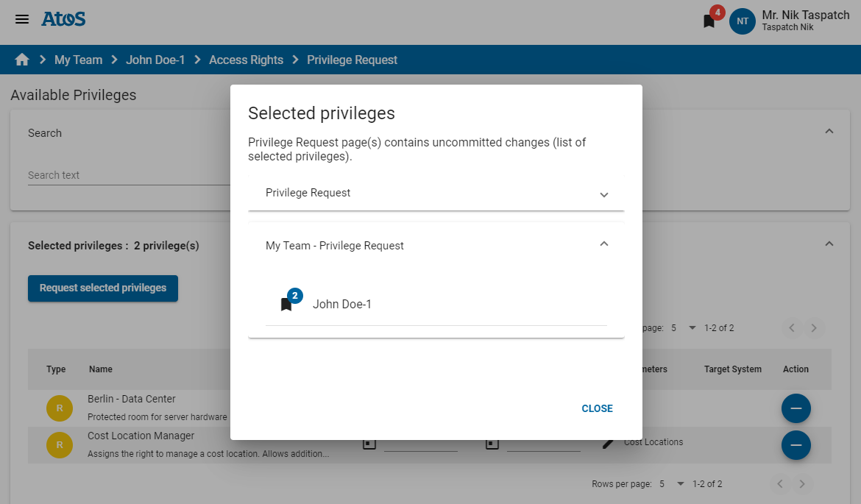Click the second date picker icon
The width and height of the screenshot is (861, 504).
click(x=492, y=442)
